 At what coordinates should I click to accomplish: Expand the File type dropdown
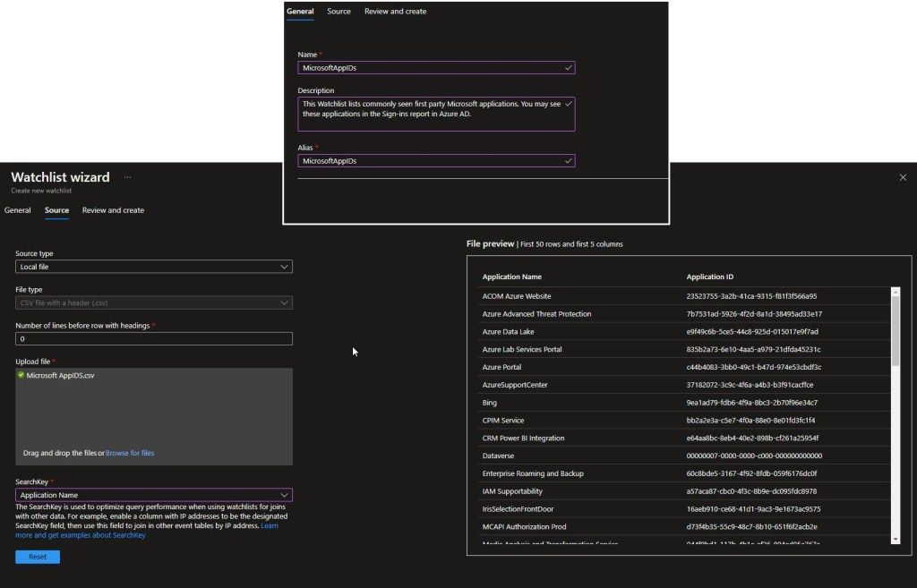coord(154,303)
